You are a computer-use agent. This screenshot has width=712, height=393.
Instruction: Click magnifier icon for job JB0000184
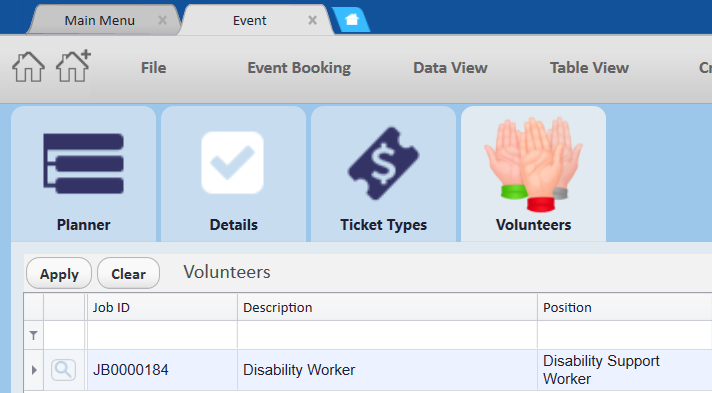tap(63, 370)
